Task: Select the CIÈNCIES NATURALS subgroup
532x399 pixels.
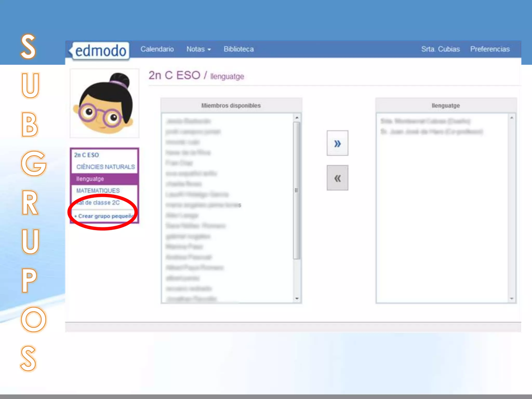Action: [x=105, y=167]
